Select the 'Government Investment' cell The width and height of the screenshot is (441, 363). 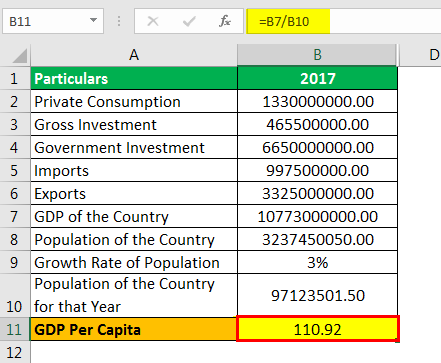pos(134,147)
